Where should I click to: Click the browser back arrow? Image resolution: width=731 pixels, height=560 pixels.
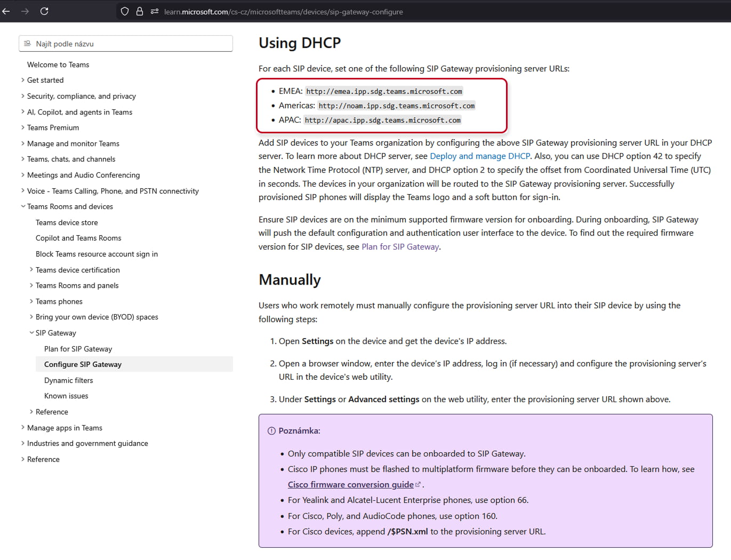click(6, 11)
